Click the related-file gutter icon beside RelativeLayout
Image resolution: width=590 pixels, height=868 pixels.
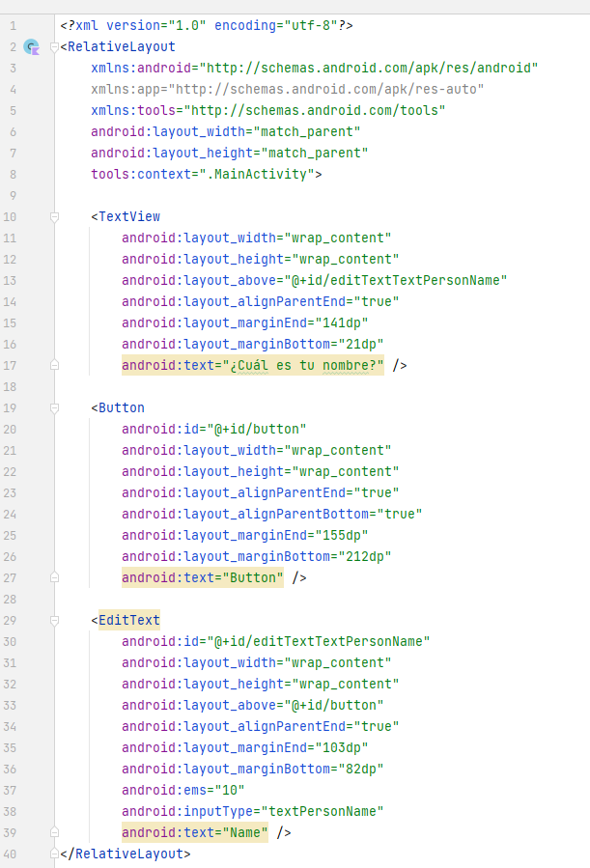click(32, 47)
